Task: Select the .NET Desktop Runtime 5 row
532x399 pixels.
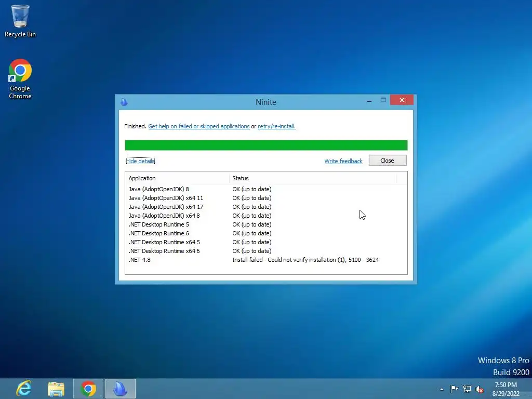Action: click(266, 224)
